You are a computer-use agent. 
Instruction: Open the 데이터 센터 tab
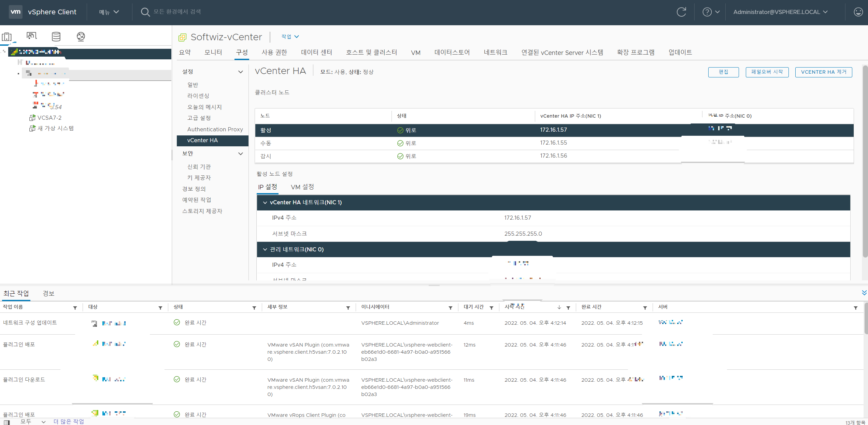click(x=316, y=52)
